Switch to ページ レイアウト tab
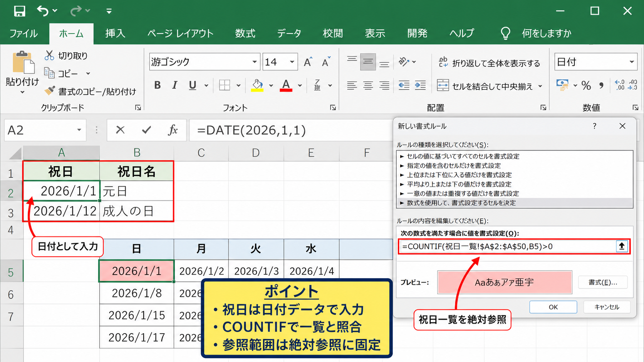 (x=180, y=33)
